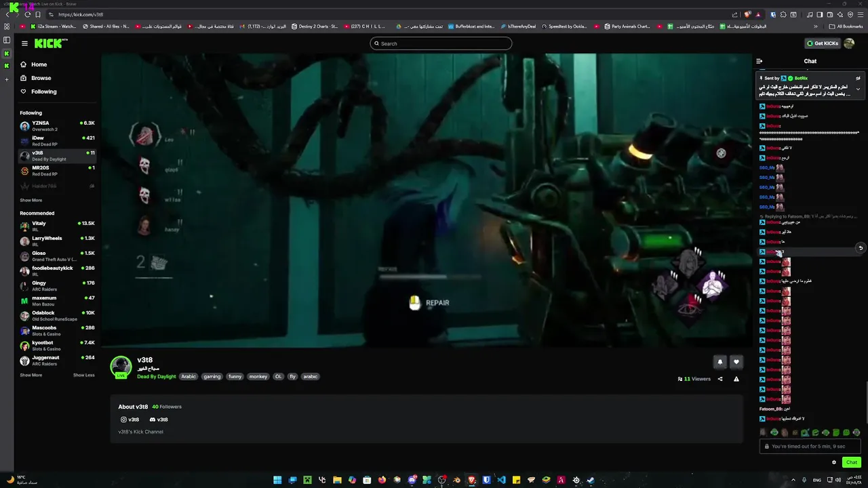Open Windows Start menu

pos(277,480)
